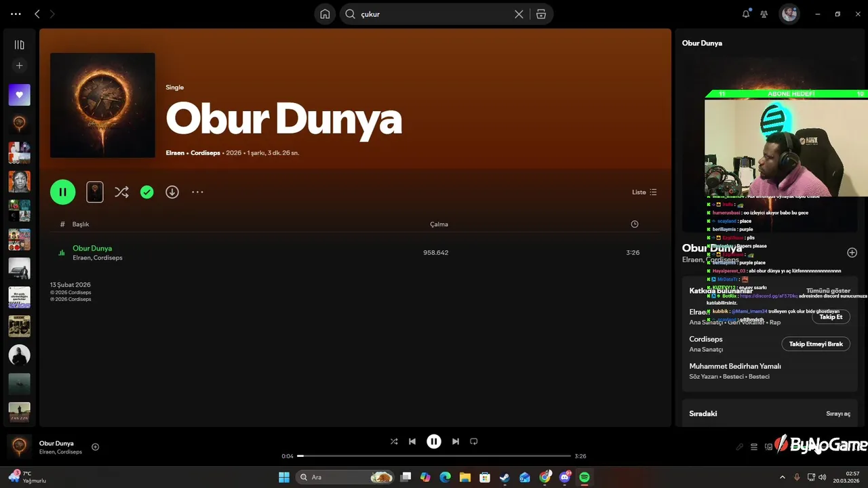The image size is (868, 488).
Task: Open Muhammet Bedirhan Yamalı credit entry
Action: coord(735,366)
